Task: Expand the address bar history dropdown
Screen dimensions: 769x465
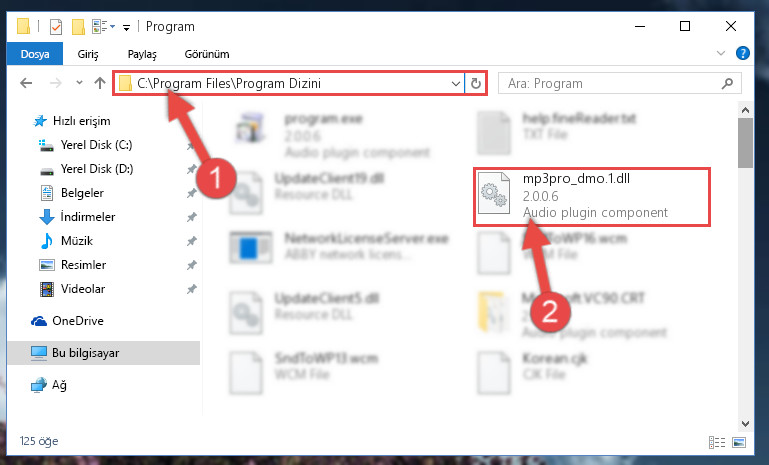Action: tap(456, 84)
